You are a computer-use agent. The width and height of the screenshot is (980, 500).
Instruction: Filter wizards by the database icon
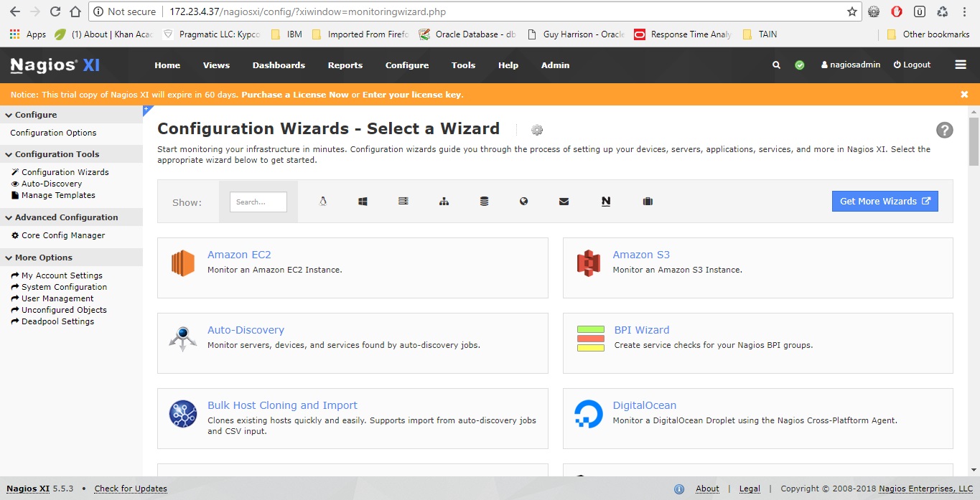point(484,202)
